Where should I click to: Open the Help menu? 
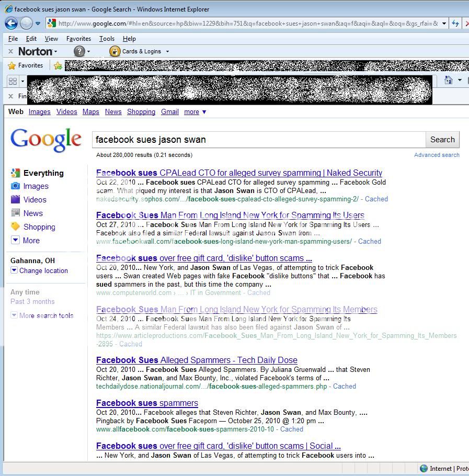click(x=129, y=39)
